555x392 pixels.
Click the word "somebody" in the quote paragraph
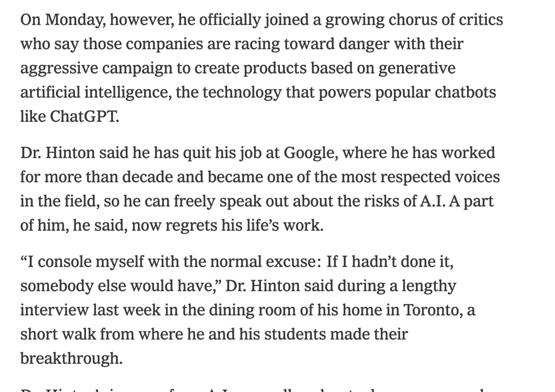tap(57, 286)
